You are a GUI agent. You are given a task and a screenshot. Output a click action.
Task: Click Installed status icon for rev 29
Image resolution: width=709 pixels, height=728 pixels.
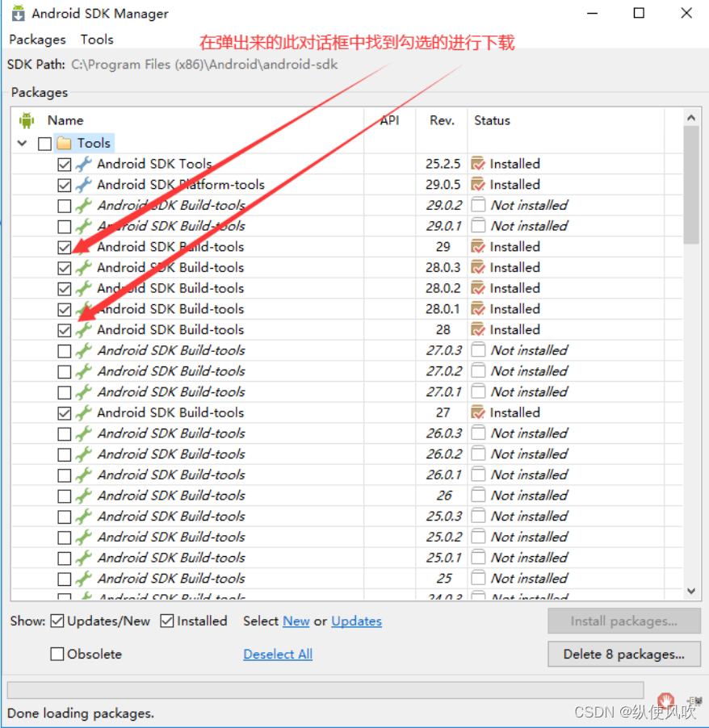coord(478,246)
